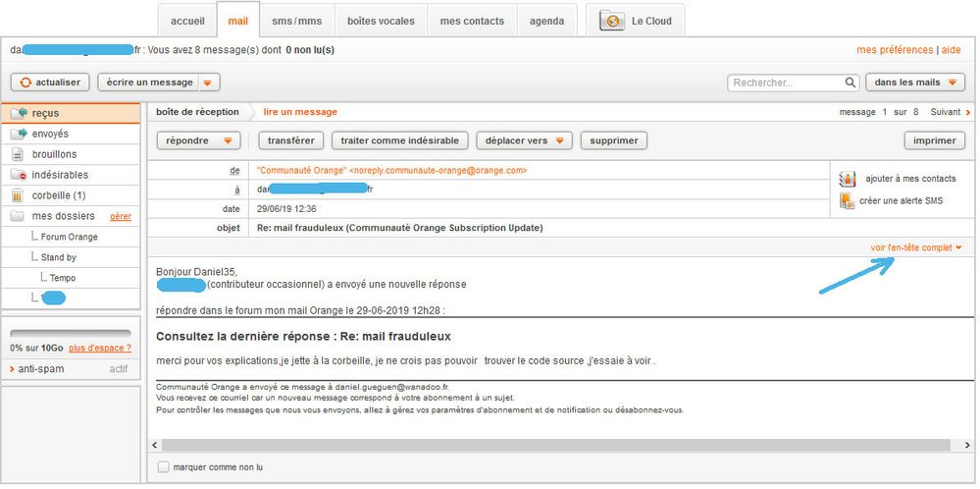Click the envoyés folder icon
The width and height of the screenshot is (980, 489).
(x=19, y=134)
